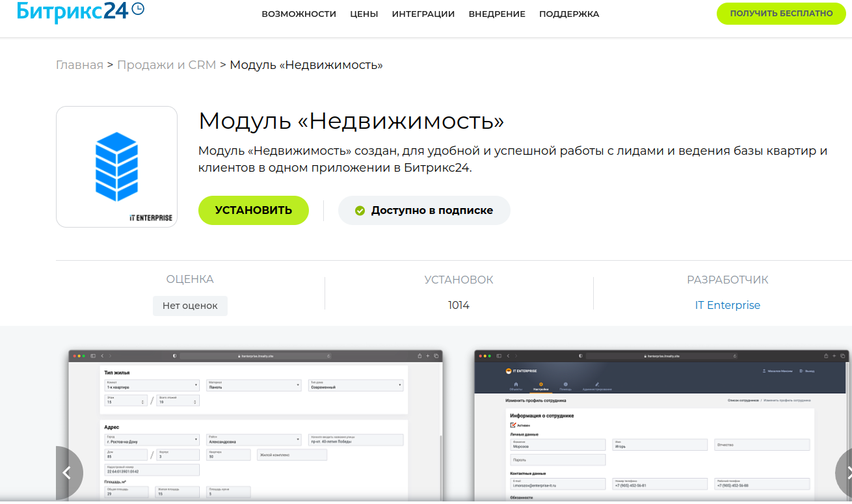Show previous screenshot with left arrow
852x504 pixels.
click(x=67, y=473)
